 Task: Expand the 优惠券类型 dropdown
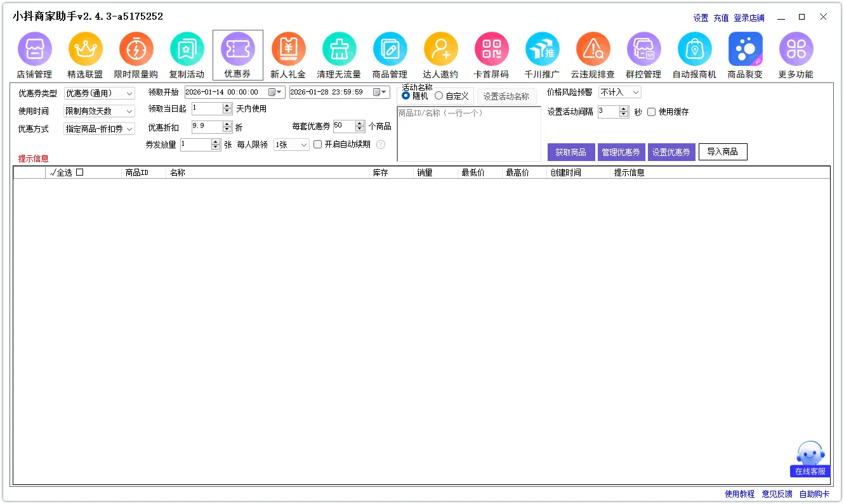tap(100, 94)
